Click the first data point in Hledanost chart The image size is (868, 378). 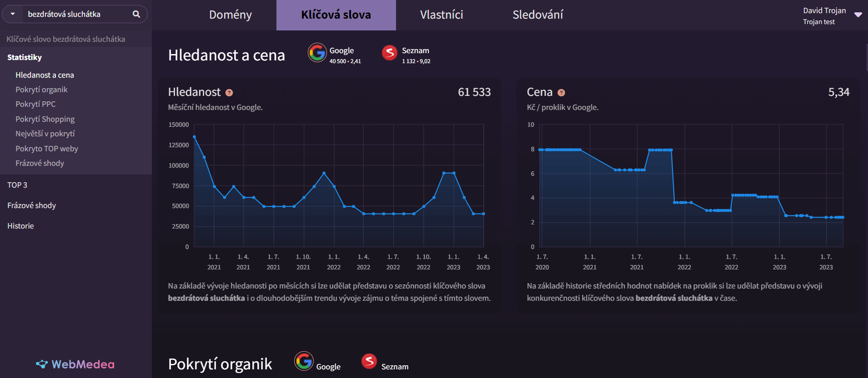point(194,137)
